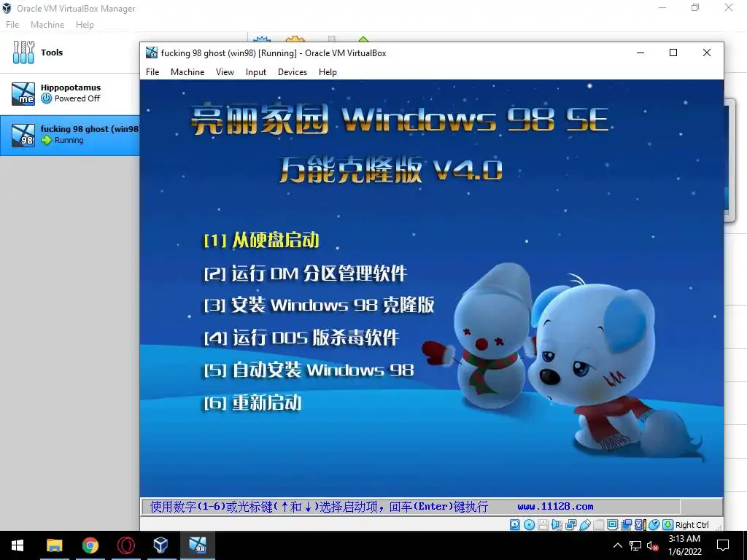Open File Explorer from the taskbar
Viewport: 747px width, 560px height.
(x=54, y=545)
